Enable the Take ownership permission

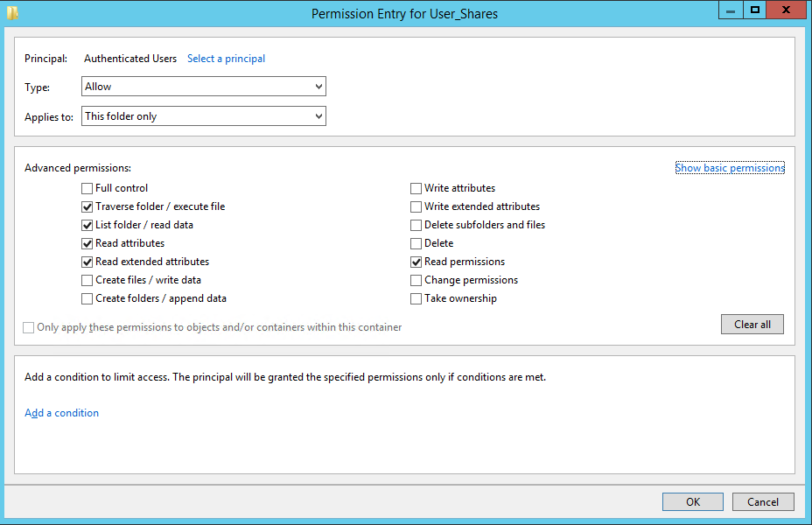coord(416,298)
